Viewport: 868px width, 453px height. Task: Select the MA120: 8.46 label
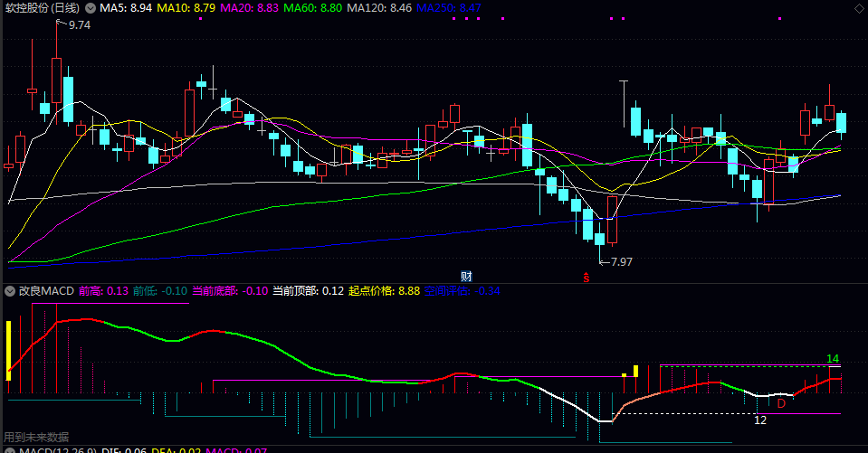379,8
